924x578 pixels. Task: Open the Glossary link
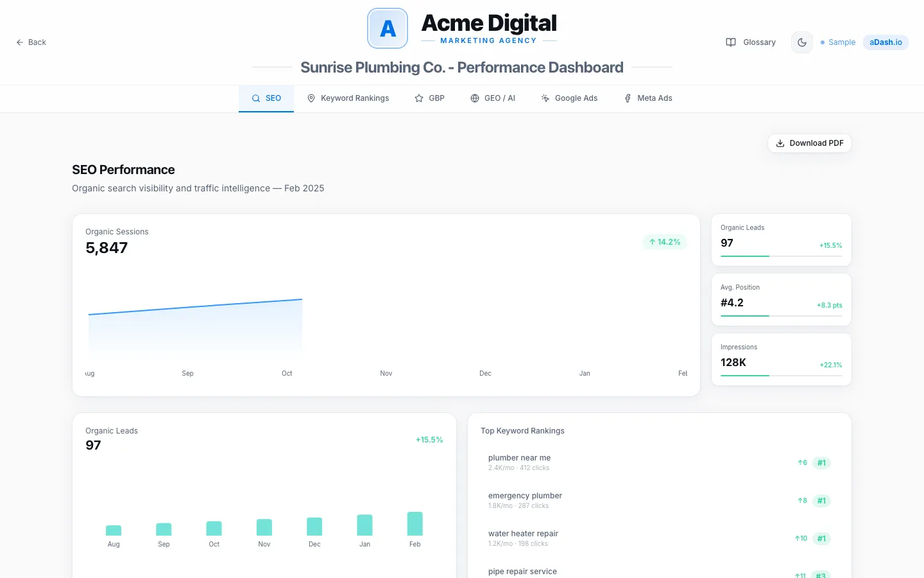(x=751, y=42)
